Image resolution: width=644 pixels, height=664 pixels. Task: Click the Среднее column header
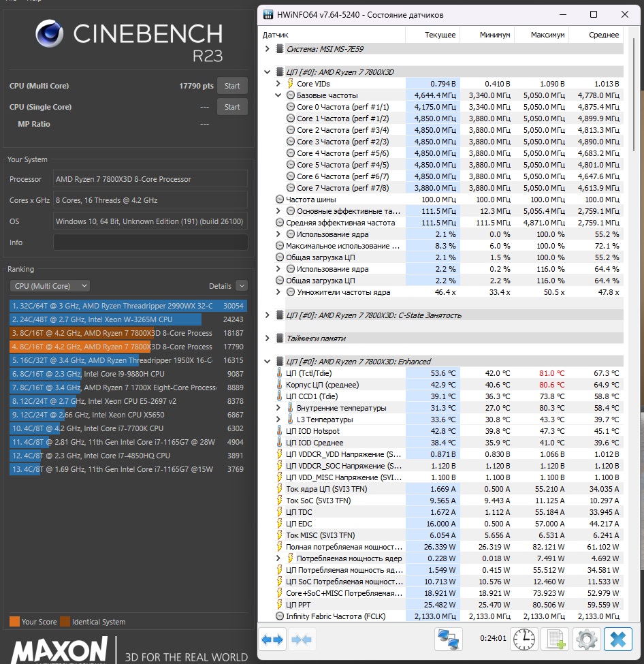pyautogui.click(x=596, y=35)
